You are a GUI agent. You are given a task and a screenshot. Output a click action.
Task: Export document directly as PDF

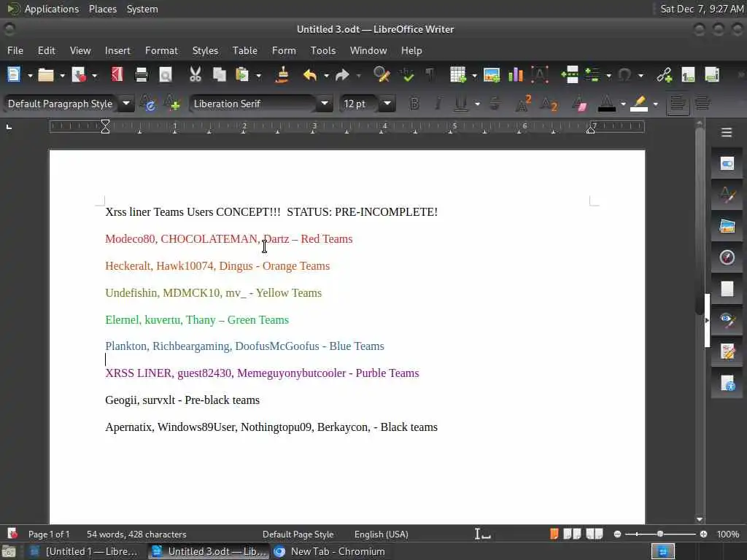click(x=117, y=75)
